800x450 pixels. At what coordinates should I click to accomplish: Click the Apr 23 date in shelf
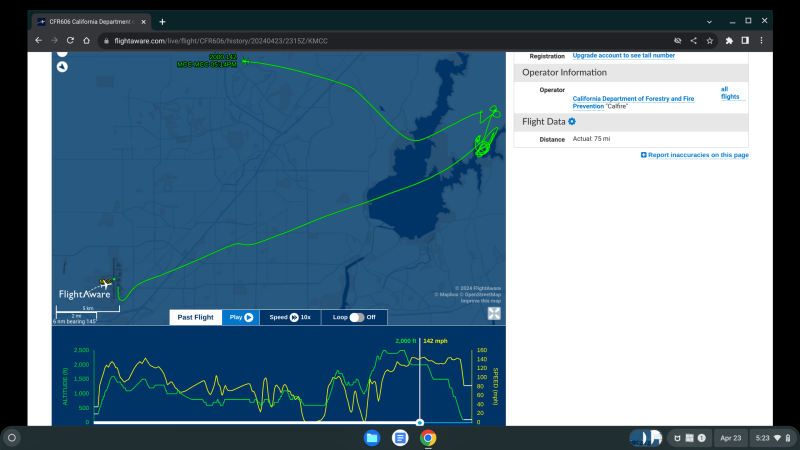(731, 438)
